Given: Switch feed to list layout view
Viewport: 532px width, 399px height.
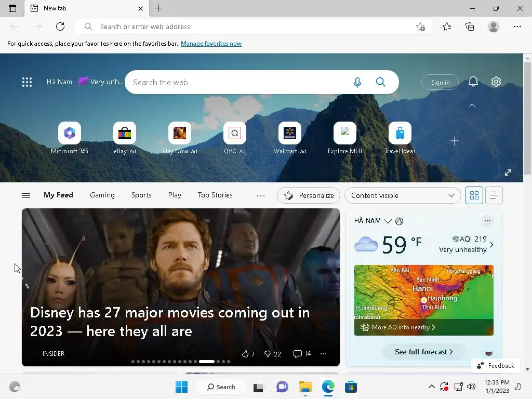Looking at the screenshot, I should (494, 195).
